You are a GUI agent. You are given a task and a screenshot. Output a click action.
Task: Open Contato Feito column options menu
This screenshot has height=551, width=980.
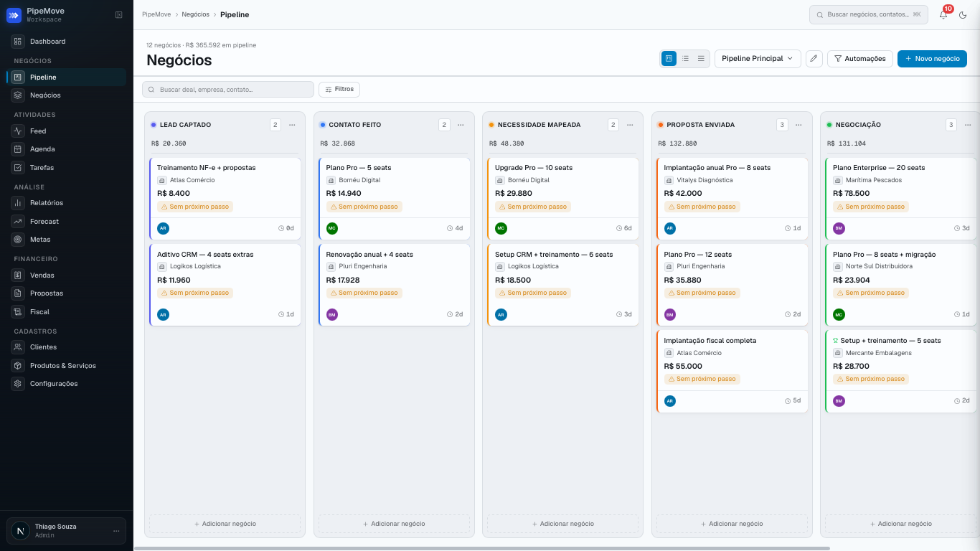(461, 125)
